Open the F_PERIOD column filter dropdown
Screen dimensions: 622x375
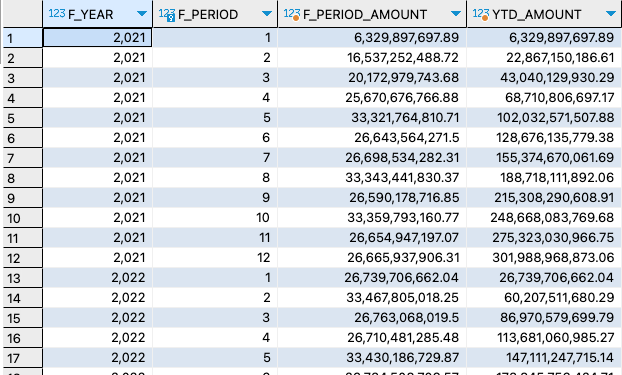267,14
